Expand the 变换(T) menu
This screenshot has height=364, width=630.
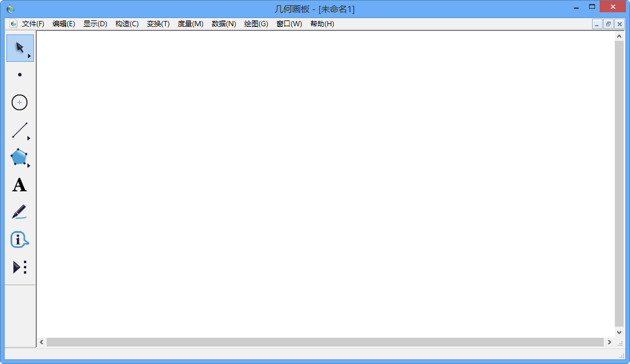(x=158, y=24)
